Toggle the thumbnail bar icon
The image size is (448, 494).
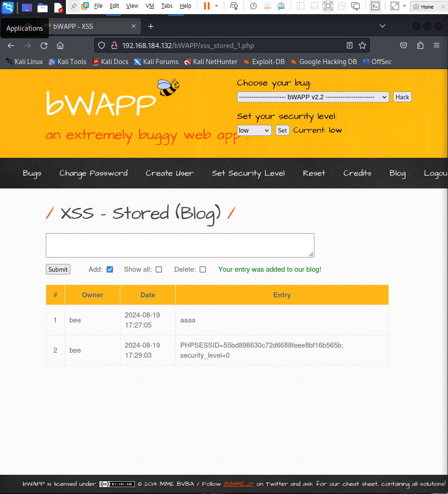[314, 6]
